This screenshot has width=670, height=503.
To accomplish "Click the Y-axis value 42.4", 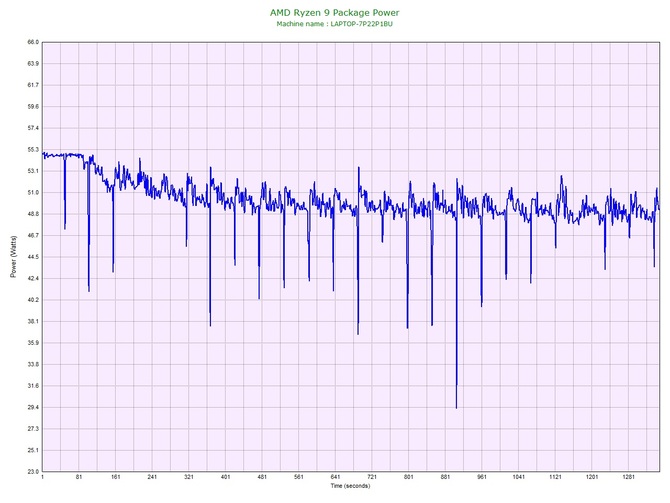I will pyautogui.click(x=33, y=279).
